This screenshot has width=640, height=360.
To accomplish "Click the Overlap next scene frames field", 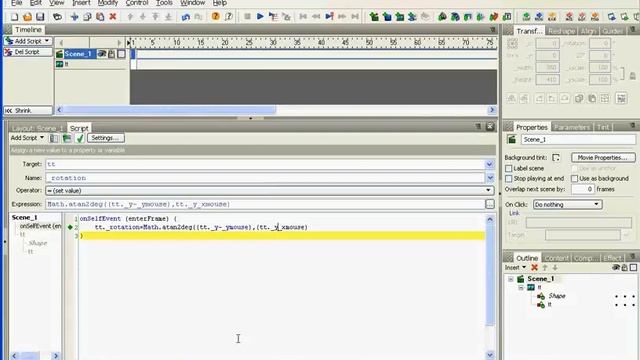I will 582,189.
